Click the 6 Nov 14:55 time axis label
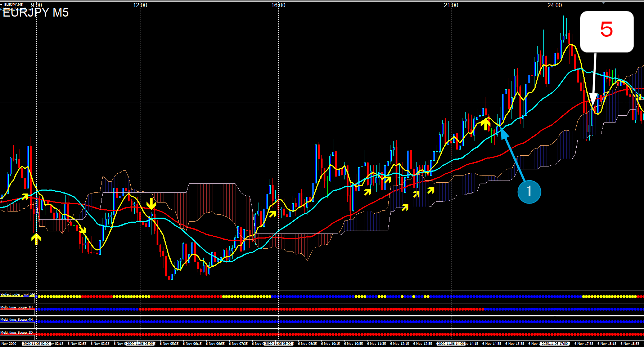This screenshot has width=644, height=347. [492, 344]
